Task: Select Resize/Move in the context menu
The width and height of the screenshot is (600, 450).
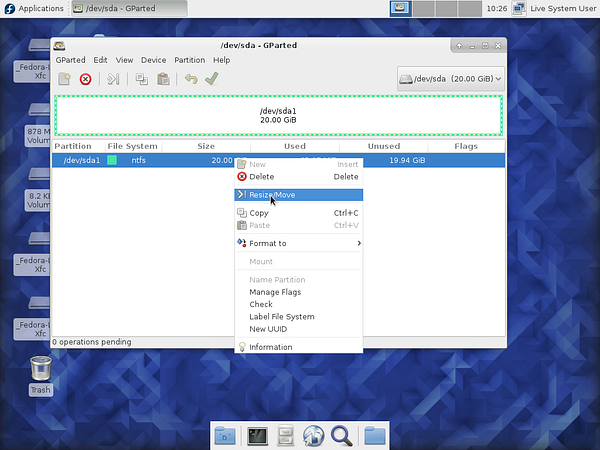Action: 298,195
